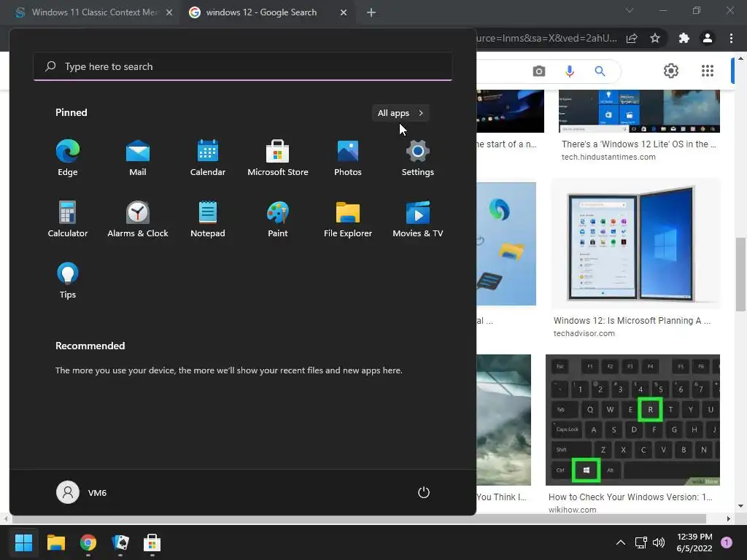
Task: Open the VM6 user account menu
Action: pos(82,492)
